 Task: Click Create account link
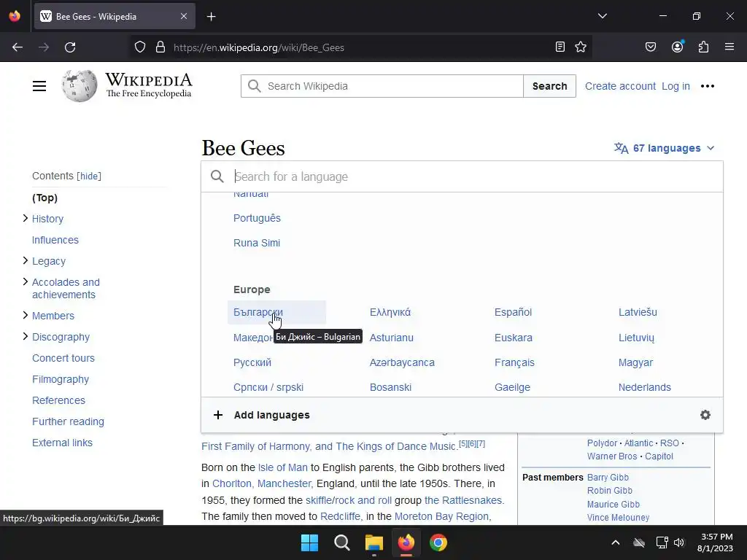[620, 86]
